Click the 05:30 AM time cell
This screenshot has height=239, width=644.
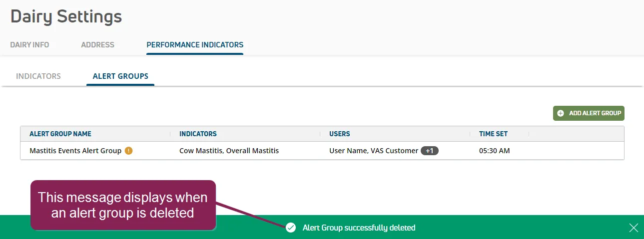pos(495,151)
